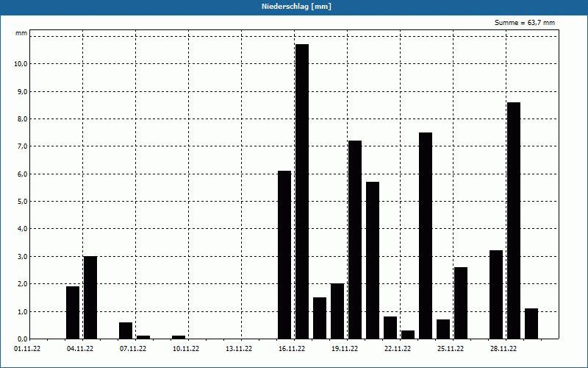This screenshot has width=588, height=368.
Task: Click the 5,7 mm bar following the 7,2 mm bar
Action: click(x=373, y=261)
